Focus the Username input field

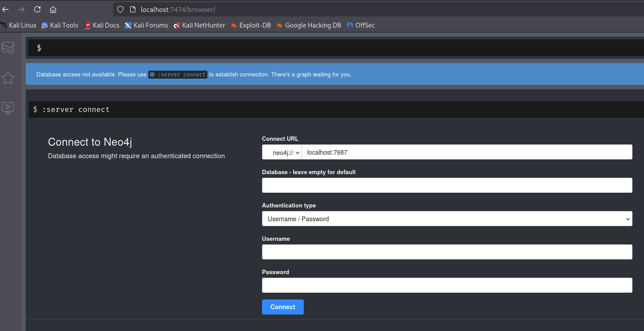tap(447, 252)
